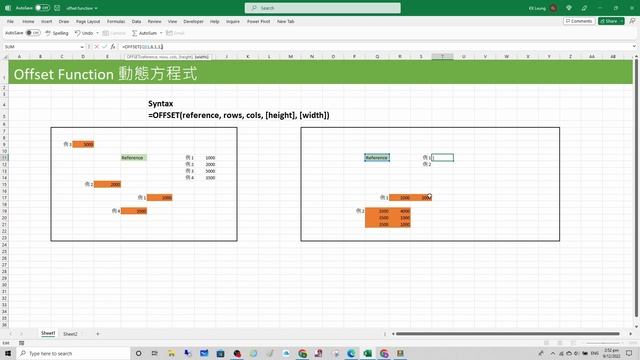The image size is (640, 360).
Task: Add a new sheet with plus button
Action: tap(98, 334)
